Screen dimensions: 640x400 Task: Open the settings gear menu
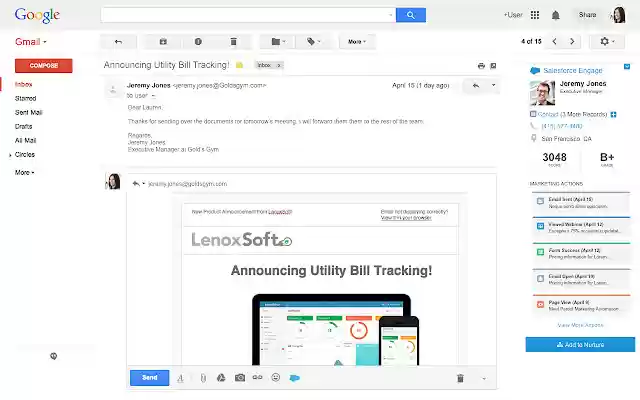(x=607, y=41)
